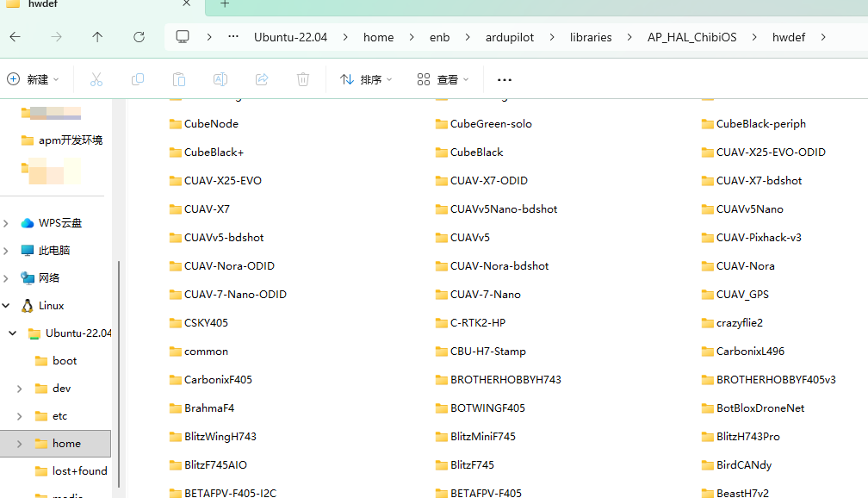Go to enb breadcrumb
The height and width of the screenshot is (498, 868).
pyautogui.click(x=439, y=37)
